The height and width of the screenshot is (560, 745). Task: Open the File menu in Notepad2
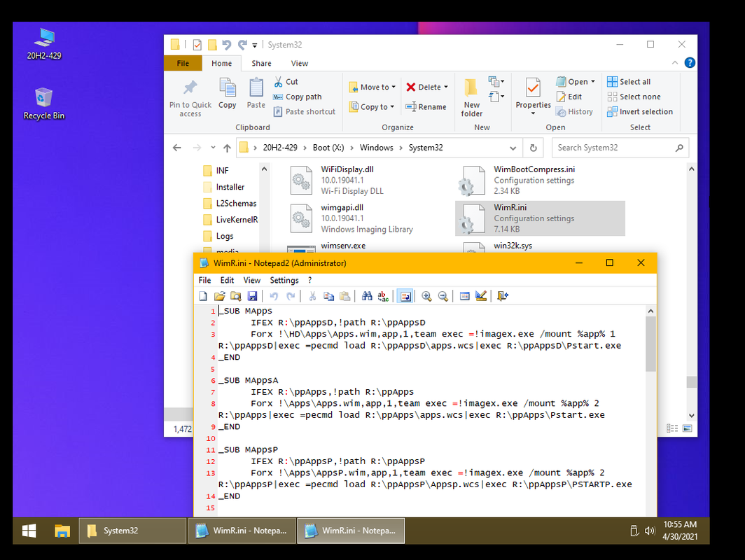coord(204,280)
